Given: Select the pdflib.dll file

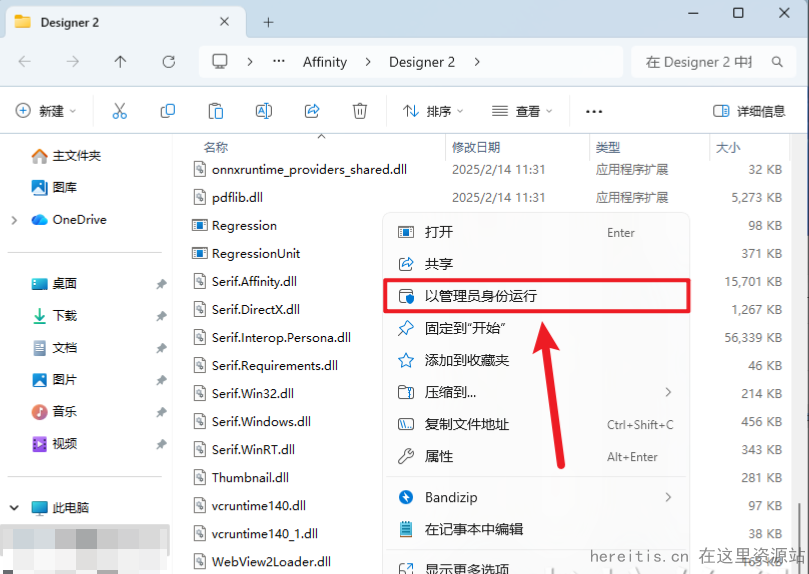Looking at the screenshot, I should pyautogui.click(x=237, y=197).
